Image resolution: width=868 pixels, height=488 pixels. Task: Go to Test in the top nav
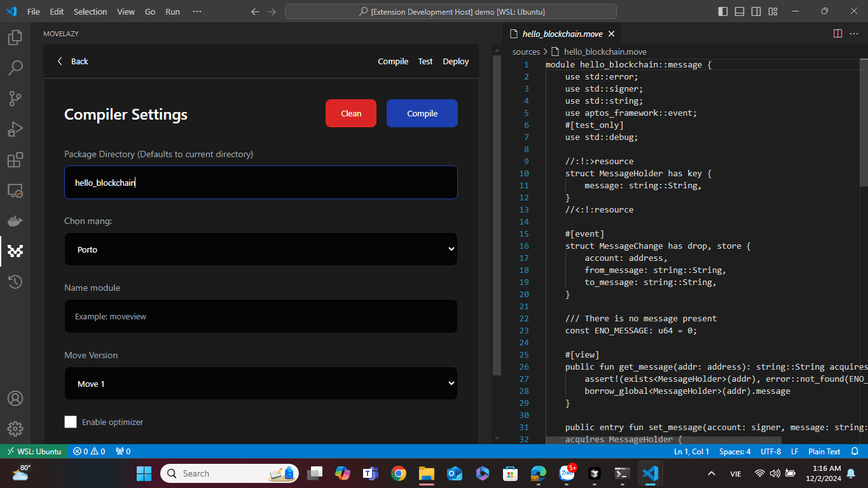(x=425, y=62)
